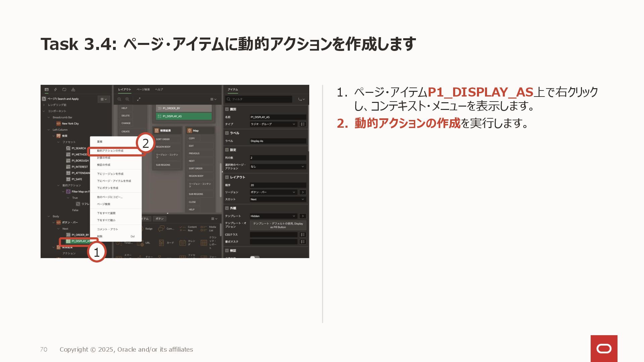Collapse the 識別 property group
The width and height of the screenshot is (644, 362).
[x=227, y=109]
